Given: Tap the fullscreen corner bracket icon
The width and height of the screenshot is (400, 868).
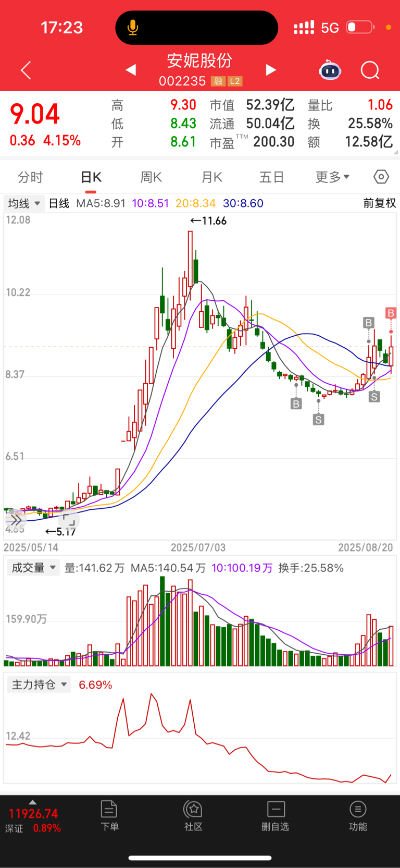Looking at the screenshot, I should 68,519.
